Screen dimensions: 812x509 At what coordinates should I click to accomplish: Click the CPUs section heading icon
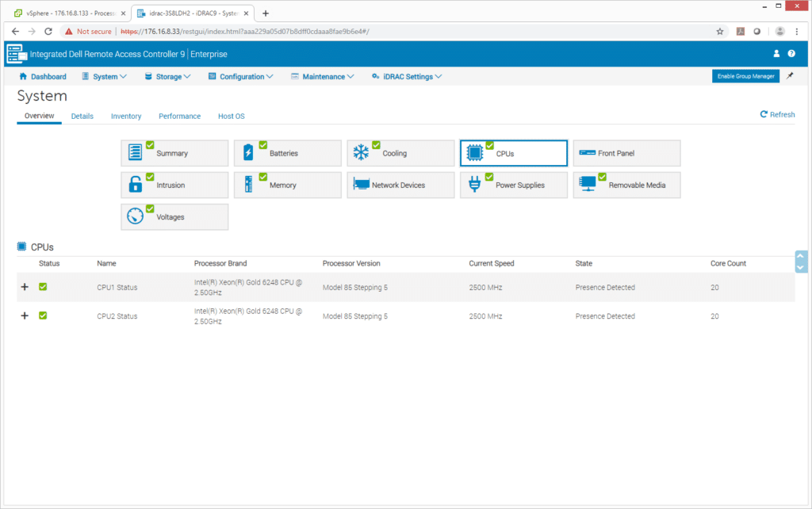pos(21,247)
